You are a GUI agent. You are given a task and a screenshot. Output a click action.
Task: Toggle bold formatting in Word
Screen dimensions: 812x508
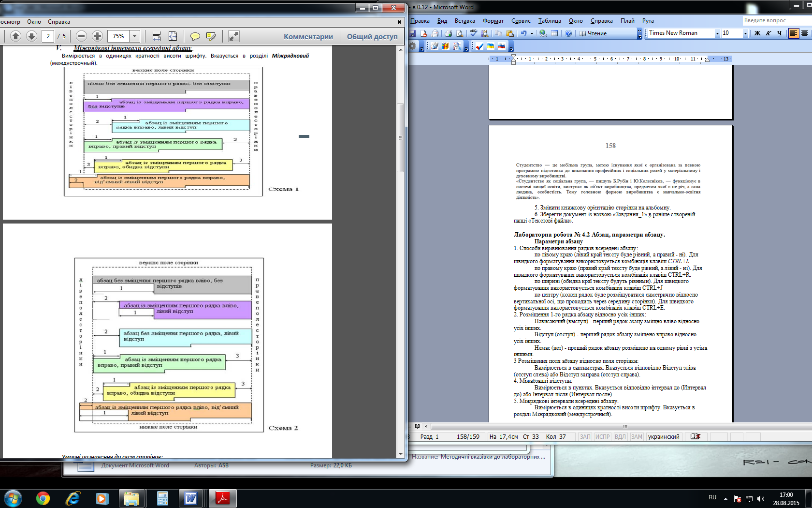coord(757,33)
